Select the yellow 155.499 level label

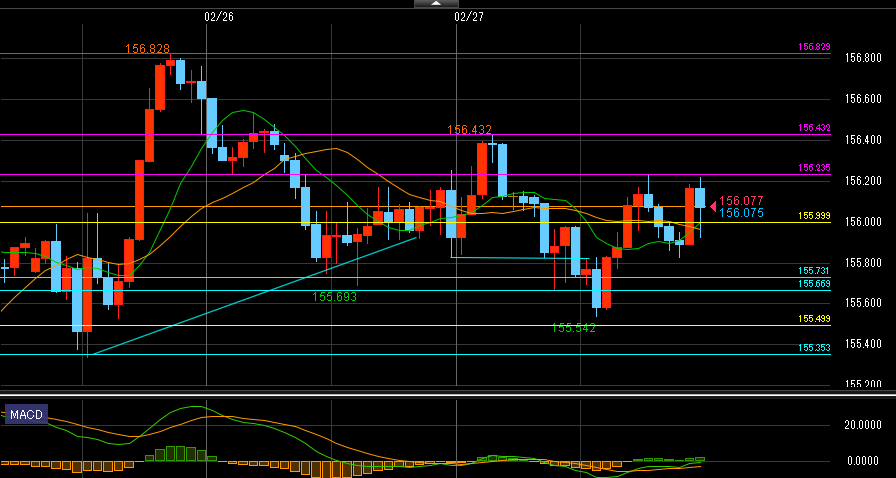[x=814, y=319]
